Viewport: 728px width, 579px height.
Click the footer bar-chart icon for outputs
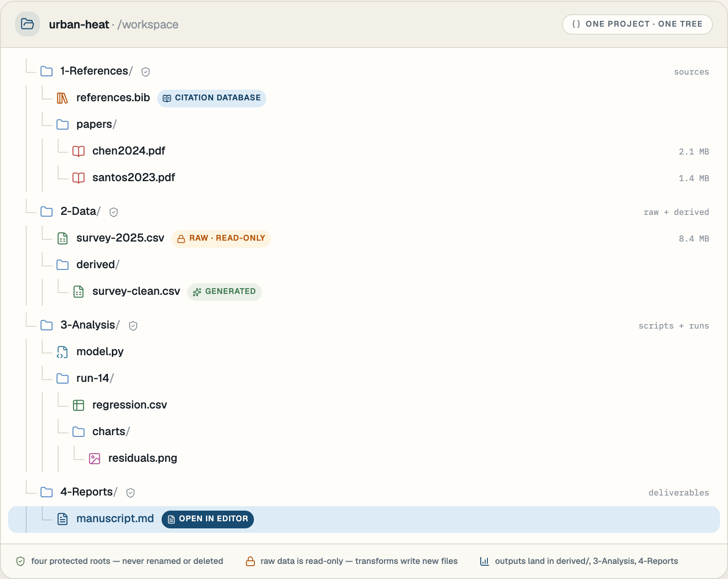point(485,561)
